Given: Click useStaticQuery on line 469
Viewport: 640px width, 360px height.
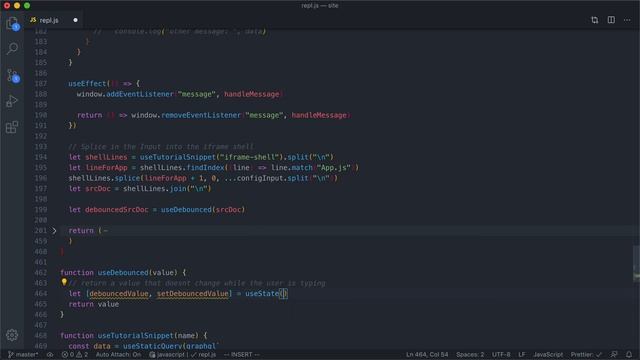Looking at the screenshot, I should 153,346.
